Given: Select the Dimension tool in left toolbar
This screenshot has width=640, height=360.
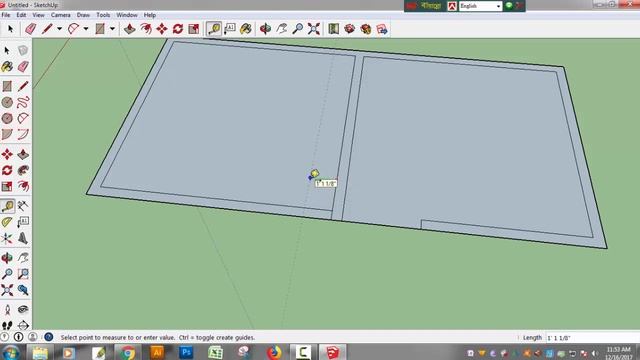Looking at the screenshot, I should click(23, 206).
